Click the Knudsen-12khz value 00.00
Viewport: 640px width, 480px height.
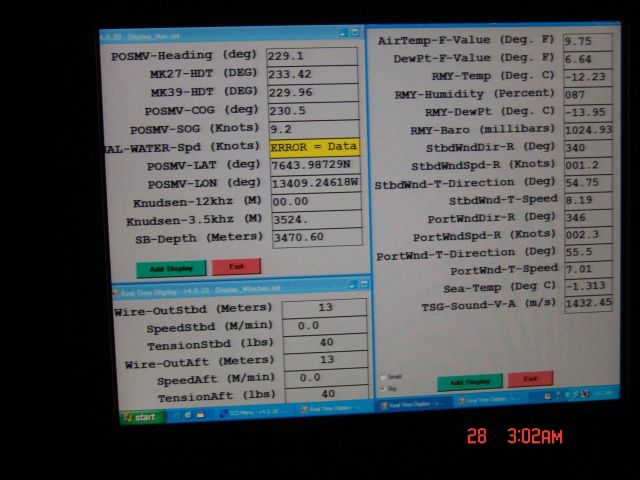pos(316,202)
